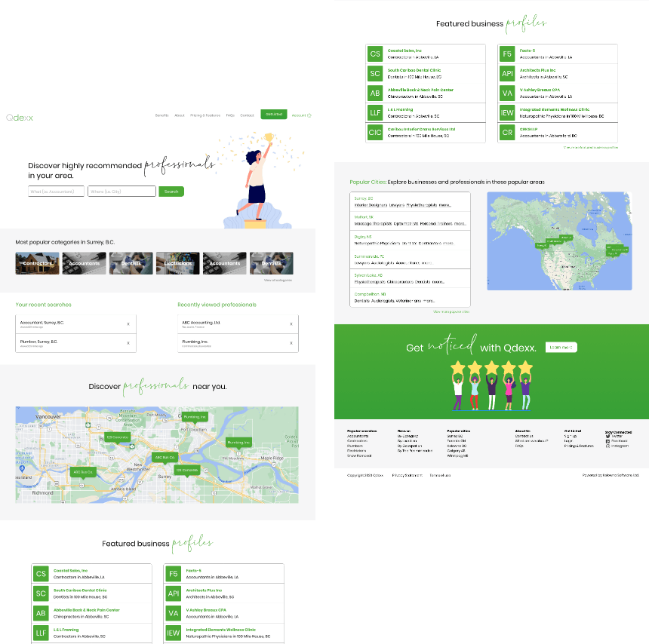
Task: Remove the Accountant, Surrey recent search
Action: [128, 324]
